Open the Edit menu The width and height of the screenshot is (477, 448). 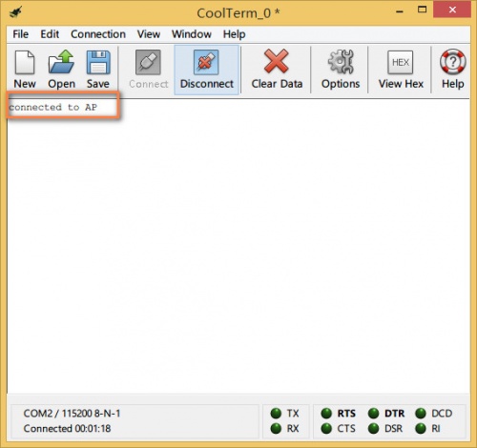pyautogui.click(x=50, y=34)
